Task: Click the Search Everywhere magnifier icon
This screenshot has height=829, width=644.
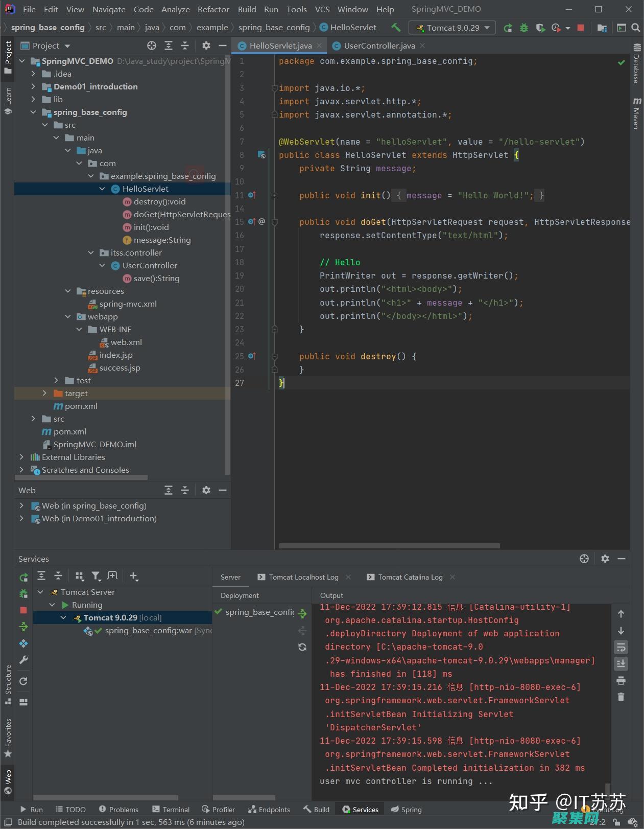Action: [636, 28]
